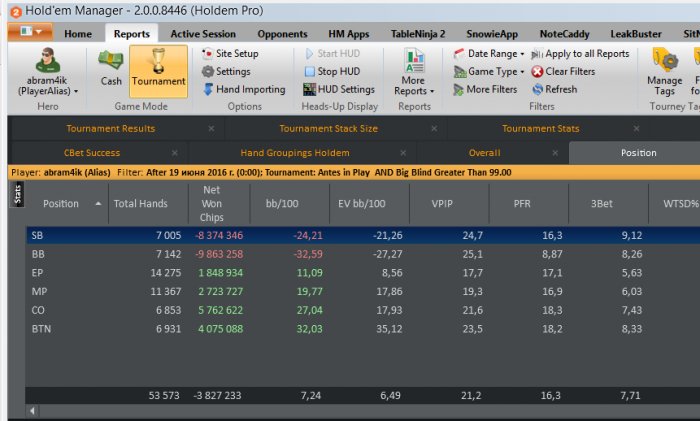Open the TableNinja 2 tab
Image resolution: width=700 pixels, height=421 pixels.
tap(418, 34)
